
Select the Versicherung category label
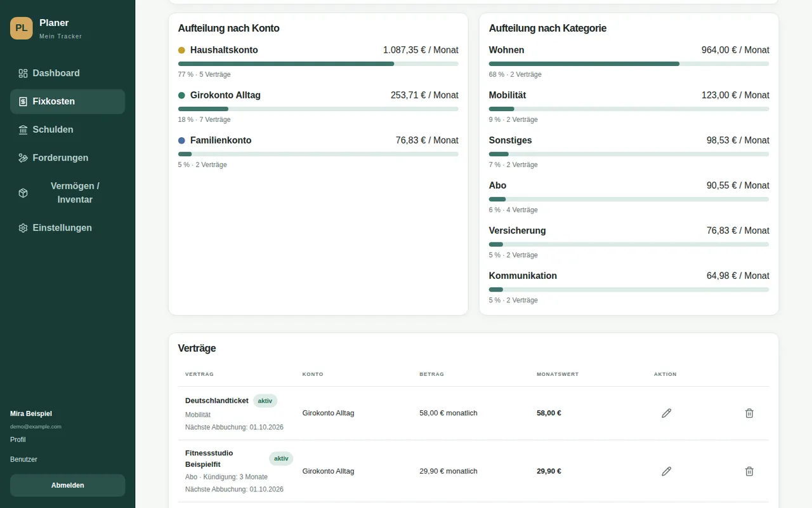[x=517, y=231]
